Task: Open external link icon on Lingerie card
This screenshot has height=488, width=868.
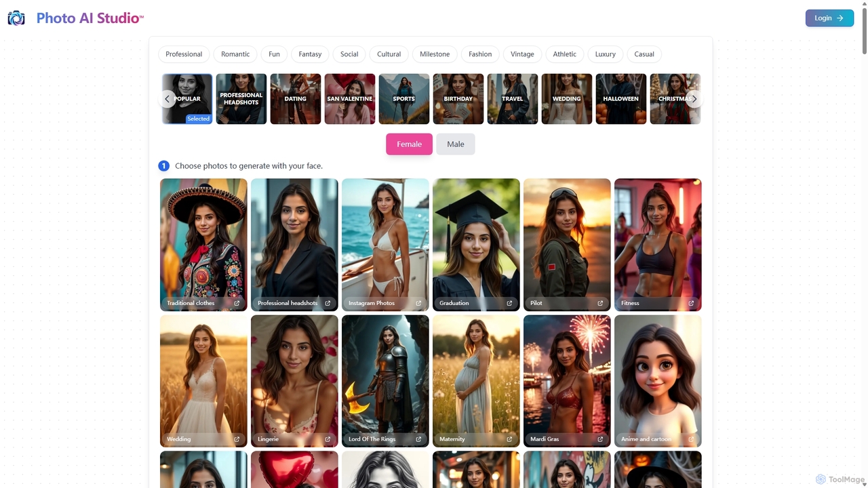Action: point(328,439)
